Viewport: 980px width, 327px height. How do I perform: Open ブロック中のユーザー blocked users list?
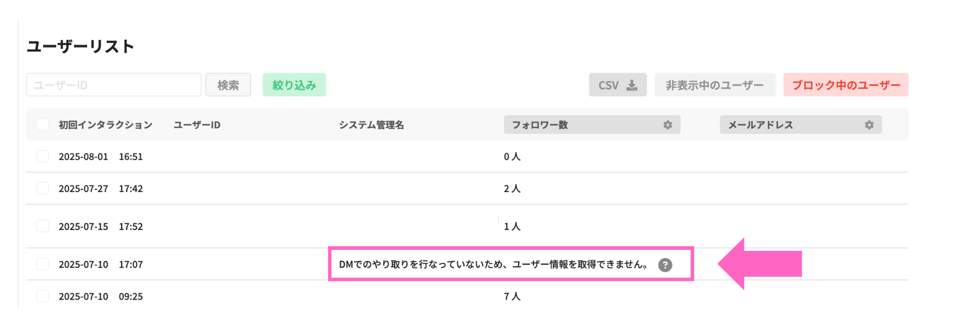(846, 85)
